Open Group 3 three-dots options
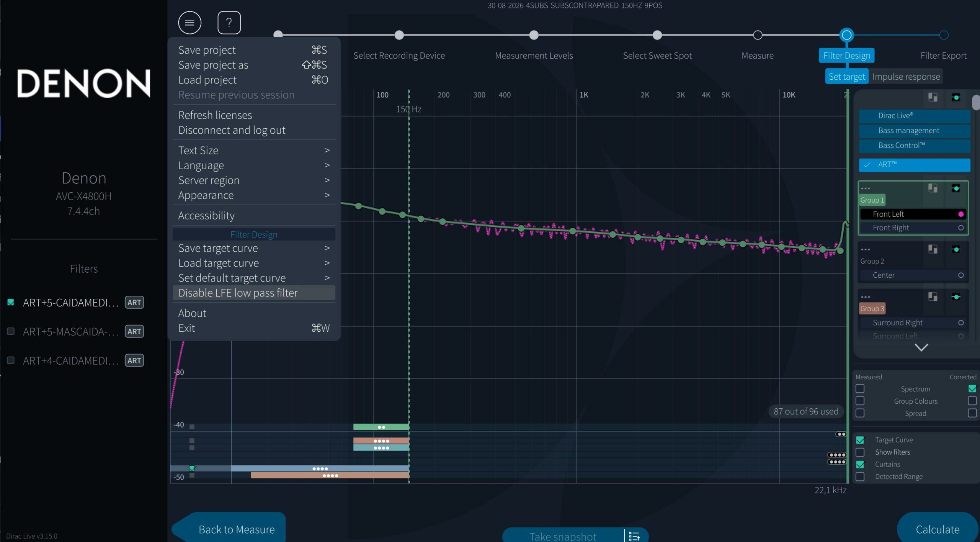The image size is (980, 542). [x=866, y=297]
